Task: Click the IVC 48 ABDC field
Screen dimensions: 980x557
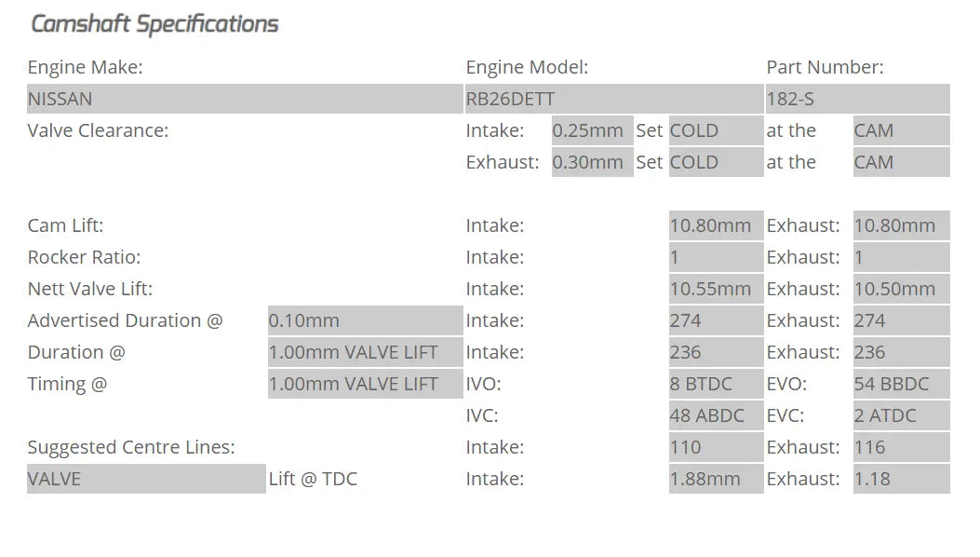Action: point(716,415)
